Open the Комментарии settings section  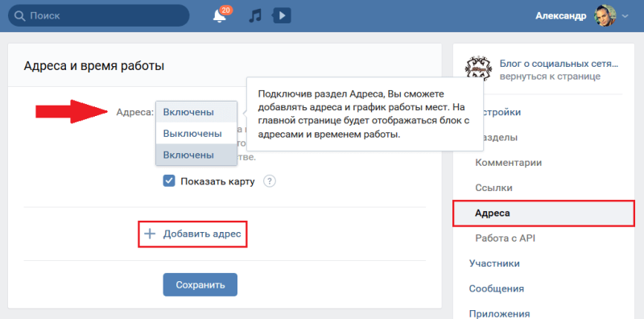click(509, 163)
